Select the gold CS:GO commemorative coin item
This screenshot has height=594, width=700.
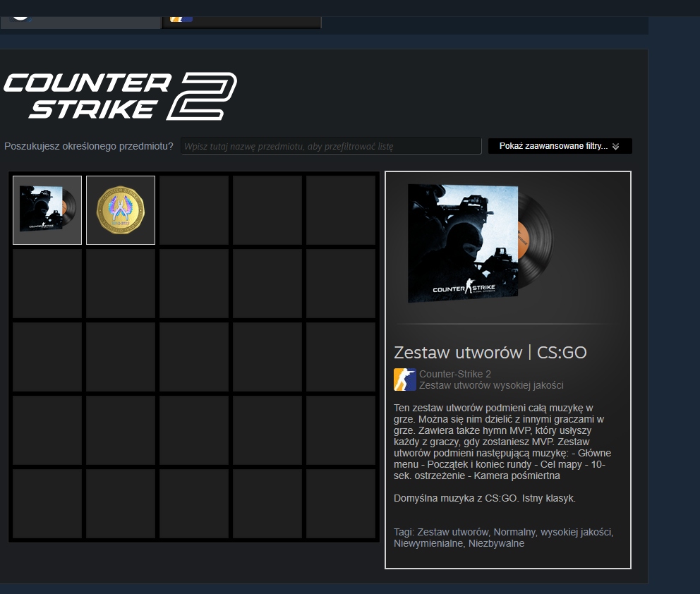click(121, 210)
